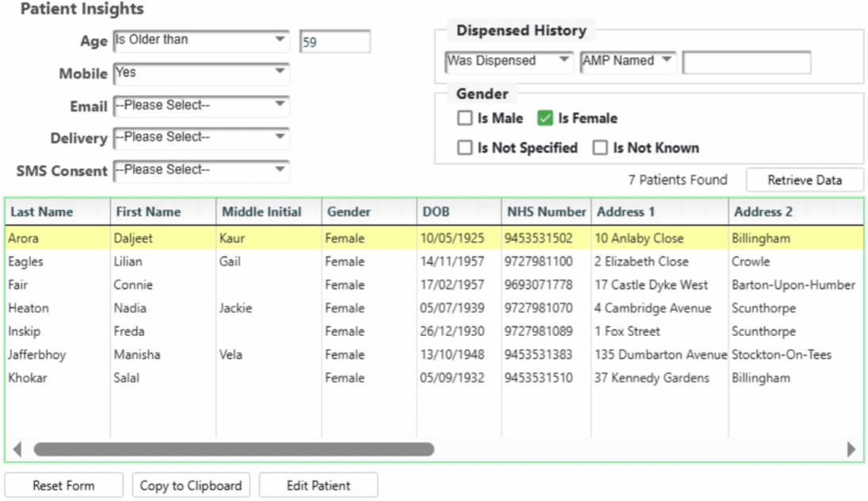Image resolution: width=868 pixels, height=501 pixels.
Task: Click the Retrieve Data button
Action: pos(804,180)
